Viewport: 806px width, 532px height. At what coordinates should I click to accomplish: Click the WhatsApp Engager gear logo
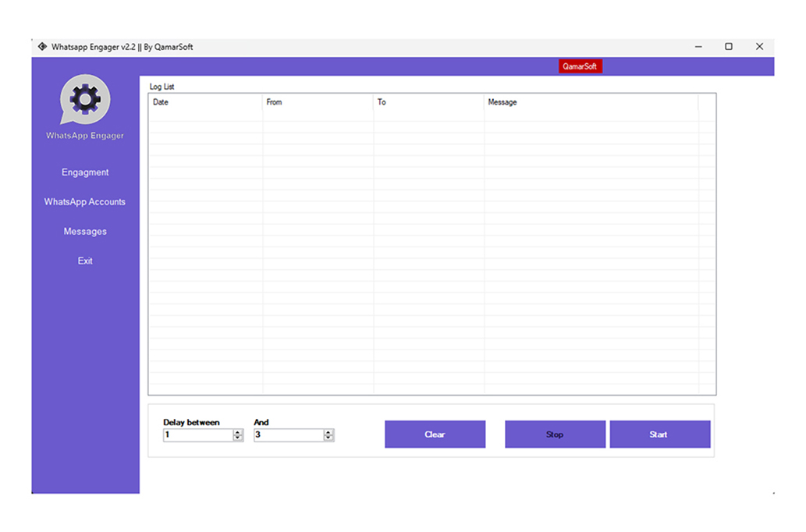point(85,99)
